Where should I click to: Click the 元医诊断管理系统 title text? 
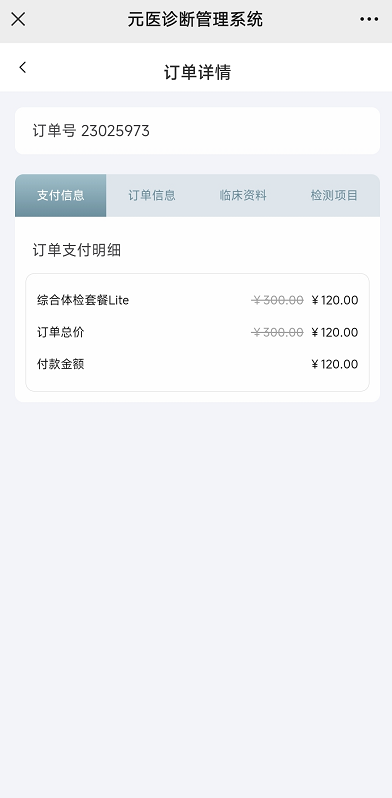coord(195,19)
